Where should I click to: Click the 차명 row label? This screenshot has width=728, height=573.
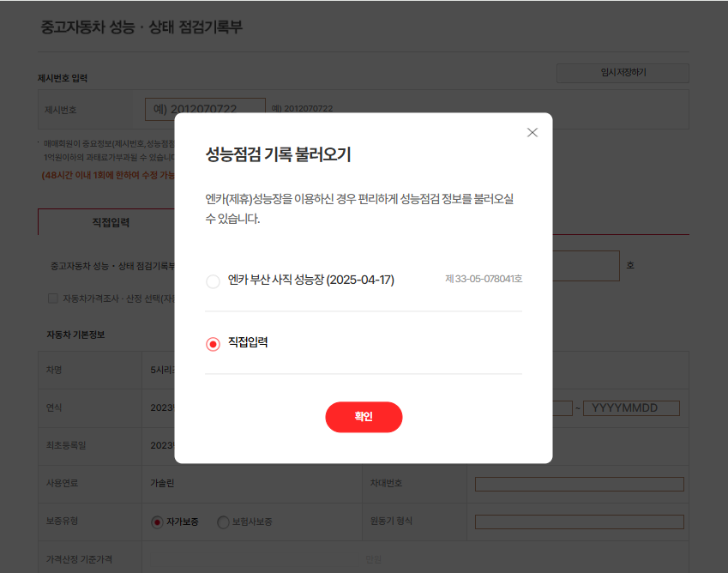pos(53,370)
